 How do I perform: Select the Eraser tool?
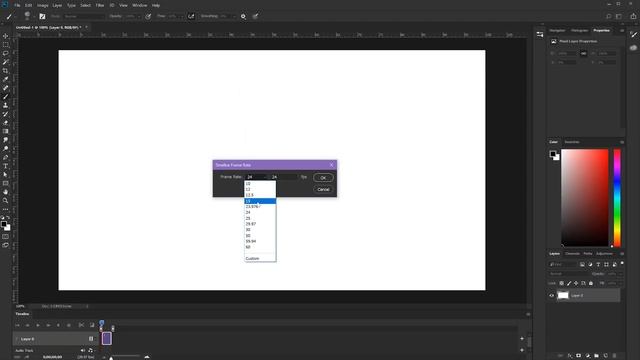pyautogui.click(x=6, y=122)
